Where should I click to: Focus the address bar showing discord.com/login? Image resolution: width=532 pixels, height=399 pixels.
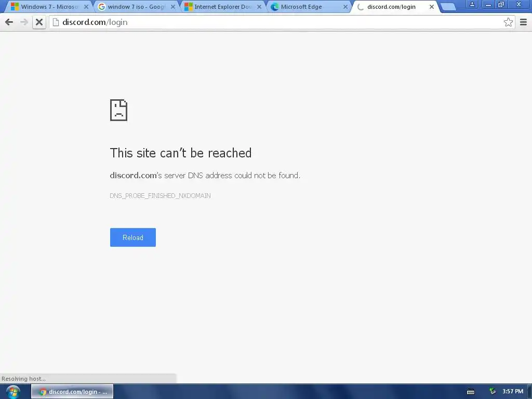pos(282,22)
